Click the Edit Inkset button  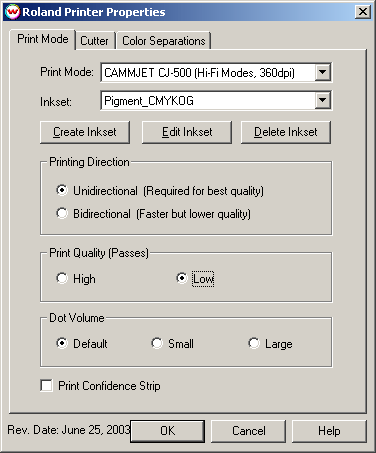click(x=187, y=132)
